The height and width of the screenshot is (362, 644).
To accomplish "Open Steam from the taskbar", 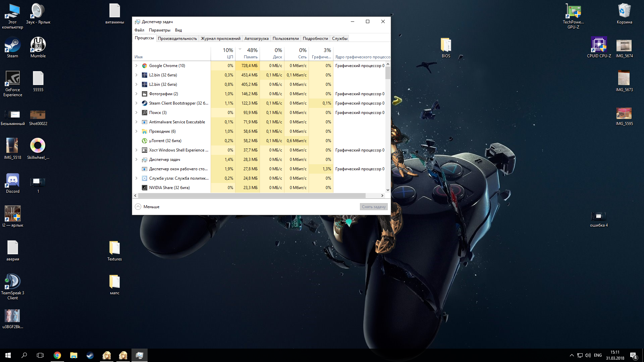I will pos(90,355).
